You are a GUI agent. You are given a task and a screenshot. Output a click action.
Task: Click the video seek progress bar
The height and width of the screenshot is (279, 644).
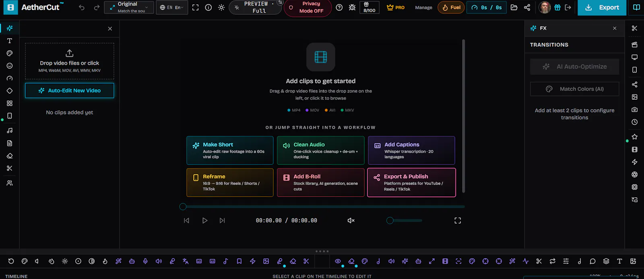coord(322,207)
